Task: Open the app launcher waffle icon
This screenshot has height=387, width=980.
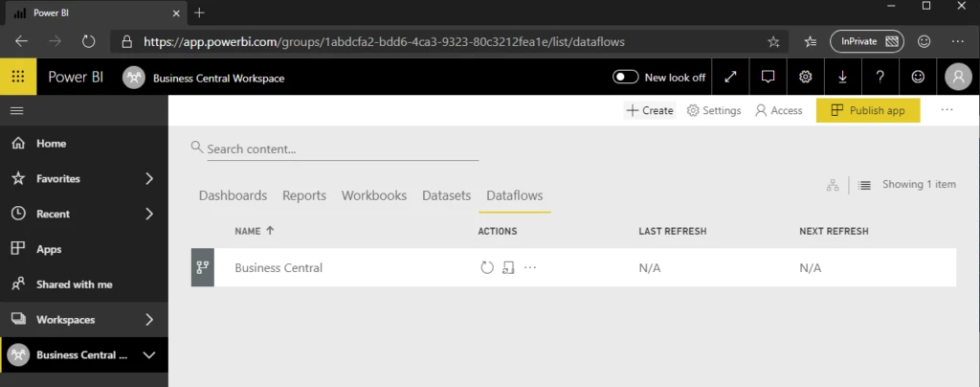Action: click(x=18, y=77)
